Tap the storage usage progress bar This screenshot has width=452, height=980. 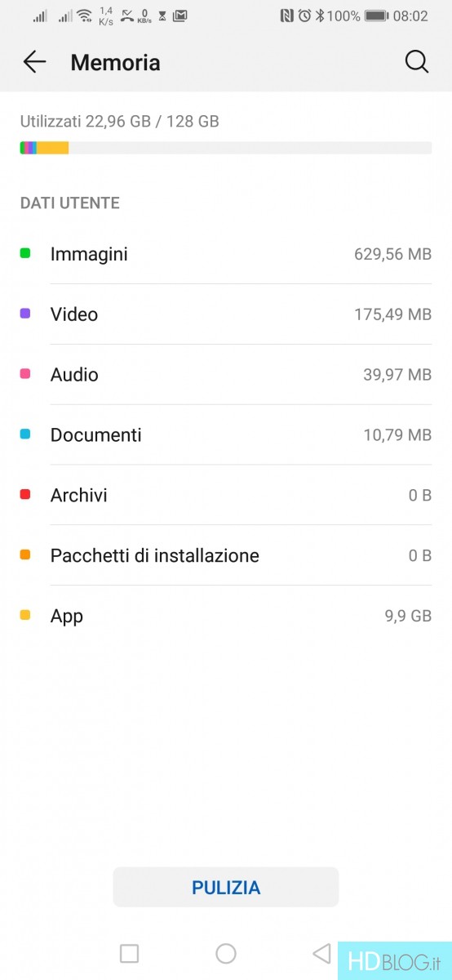(226, 148)
